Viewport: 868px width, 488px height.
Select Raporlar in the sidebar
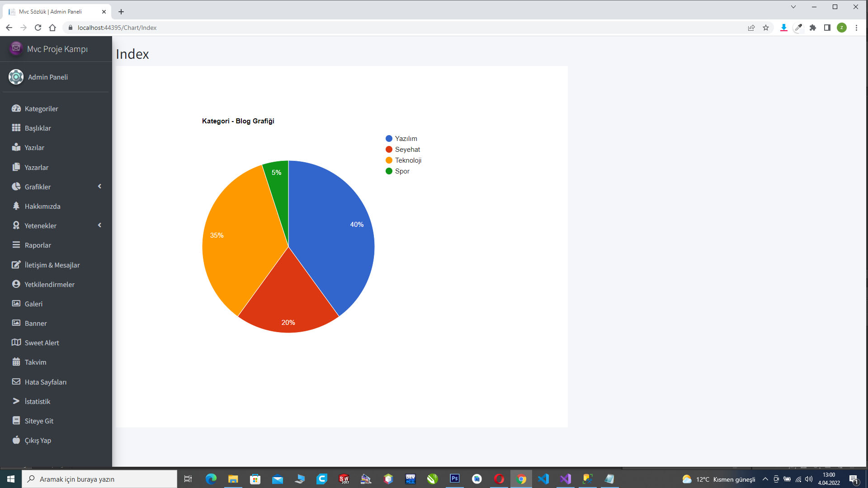[x=56, y=245]
